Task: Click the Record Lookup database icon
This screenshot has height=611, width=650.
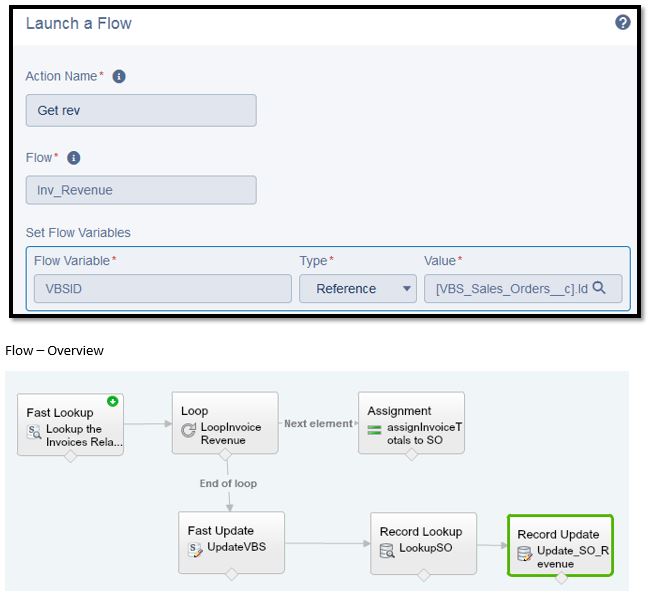Action: (387, 551)
